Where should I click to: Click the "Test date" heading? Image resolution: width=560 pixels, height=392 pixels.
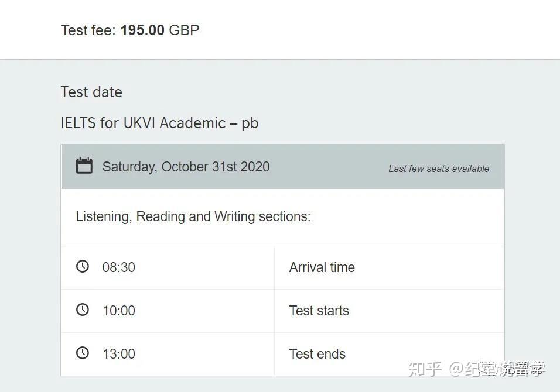pos(91,92)
